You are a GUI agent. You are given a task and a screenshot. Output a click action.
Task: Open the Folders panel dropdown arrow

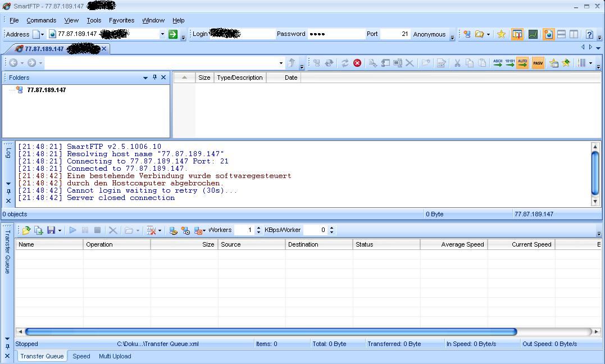coord(145,78)
